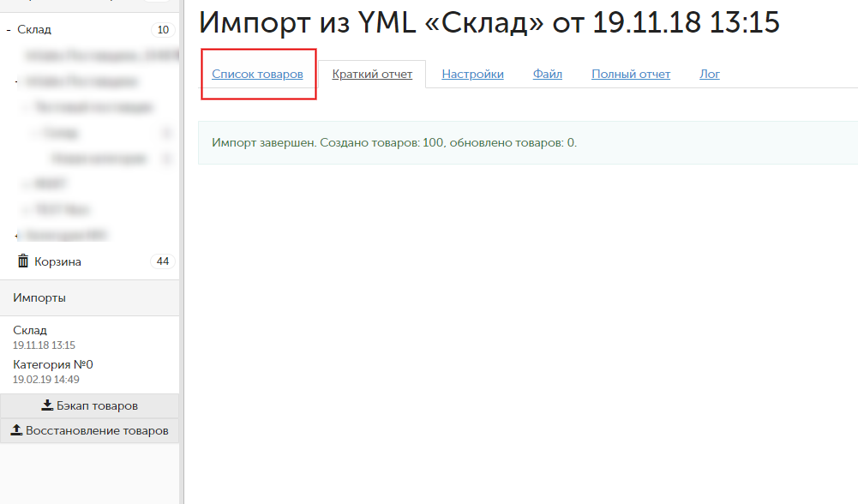Click the upload icon on Восстановление товаров

(16, 430)
